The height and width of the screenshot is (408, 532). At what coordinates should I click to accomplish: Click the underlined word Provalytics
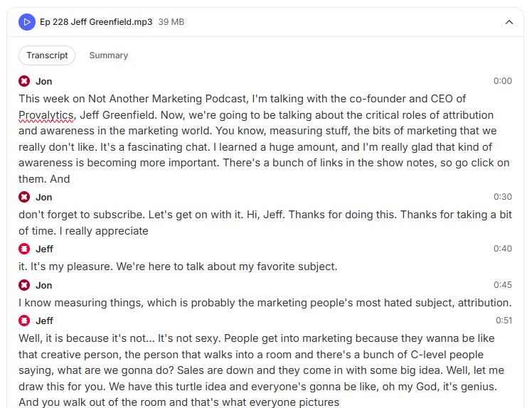[x=46, y=115]
